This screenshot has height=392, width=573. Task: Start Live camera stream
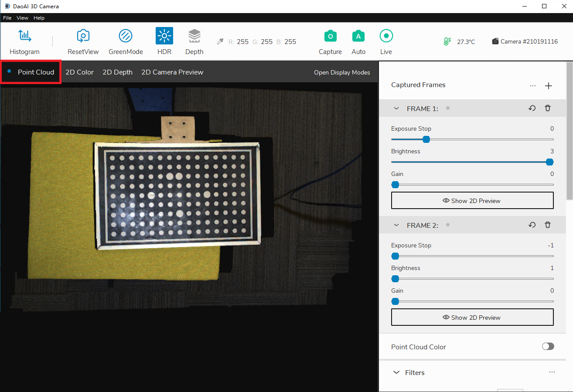386,36
